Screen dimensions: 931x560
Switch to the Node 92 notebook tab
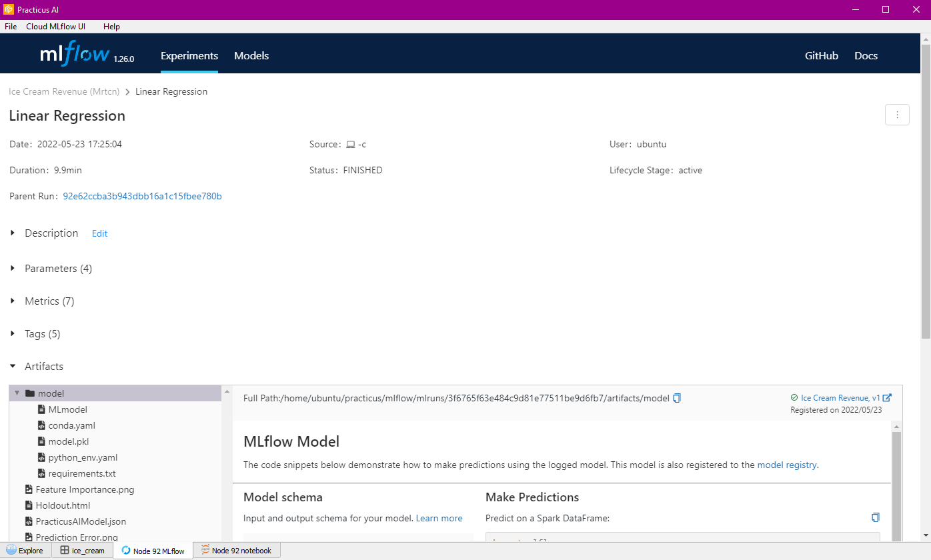[237, 550]
